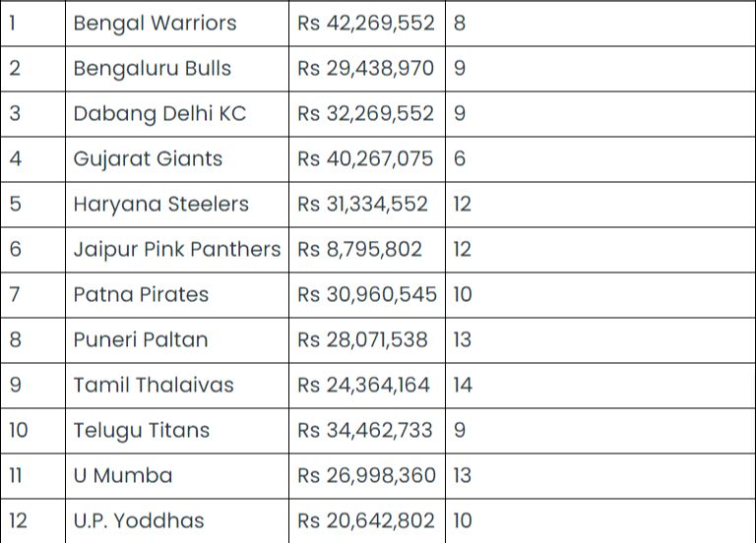Click the Rs 20,642,802 amount cell
Viewport: 756px width, 543px height.
[x=365, y=520]
